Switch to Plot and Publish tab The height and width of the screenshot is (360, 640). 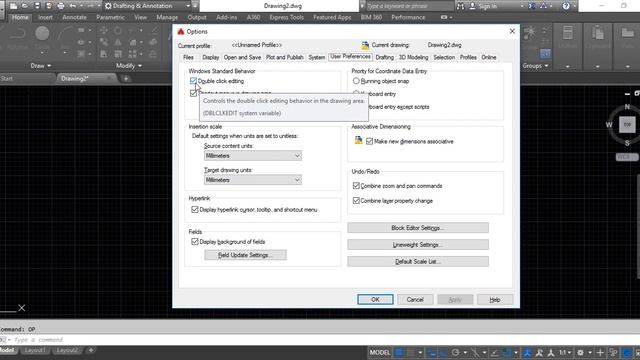pyautogui.click(x=284, y=57)
